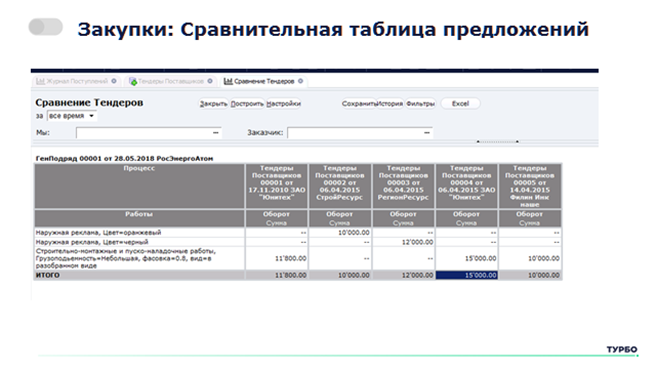Select the highlighted 15'000.00 total cell
Viewport: 656px width, 369px height.
[x=466, y=275]
